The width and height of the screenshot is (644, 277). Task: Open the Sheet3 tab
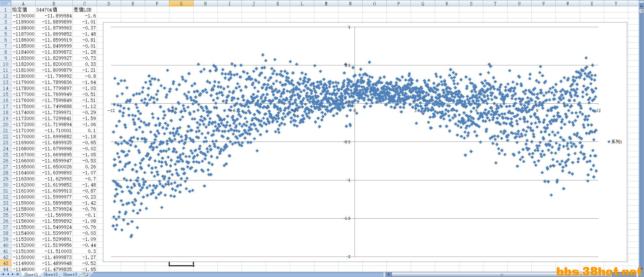70,274
